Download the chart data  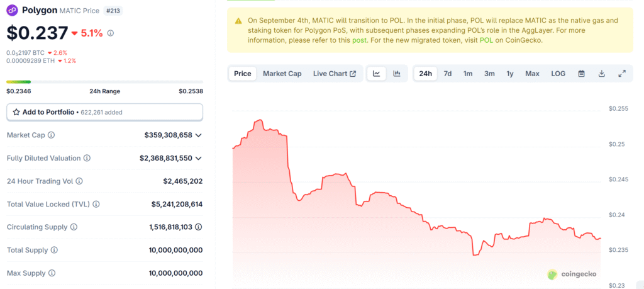(x=601, y=74)
